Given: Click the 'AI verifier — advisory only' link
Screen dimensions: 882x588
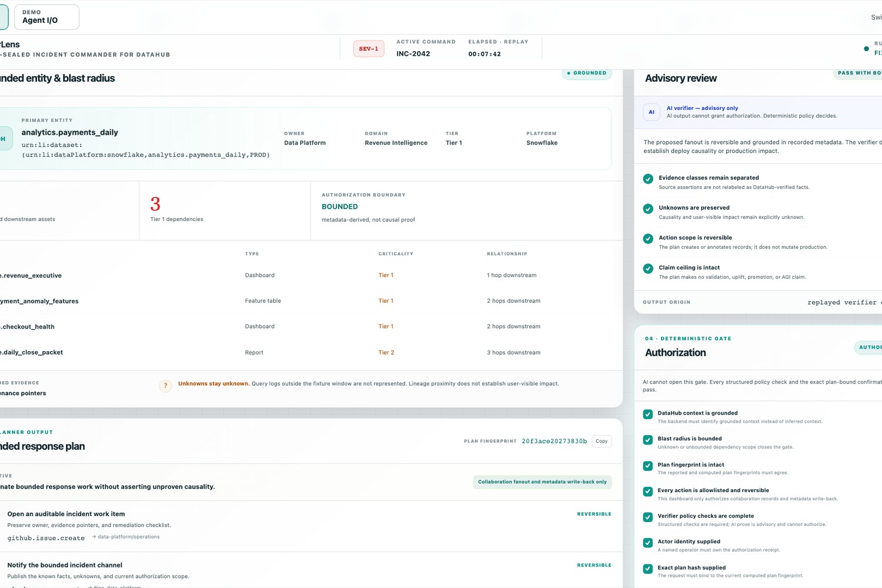Looking at the screenshot, I should tap(702, 108).
